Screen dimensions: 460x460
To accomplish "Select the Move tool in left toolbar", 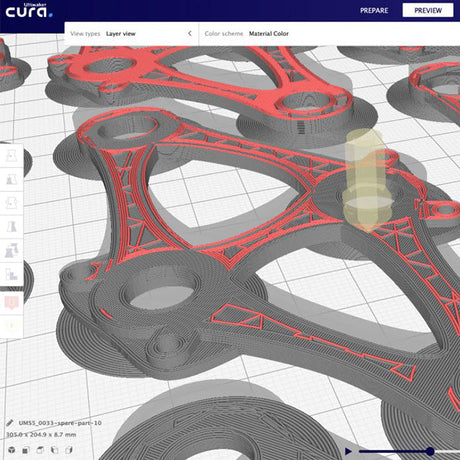I will (x=11, y=155).
